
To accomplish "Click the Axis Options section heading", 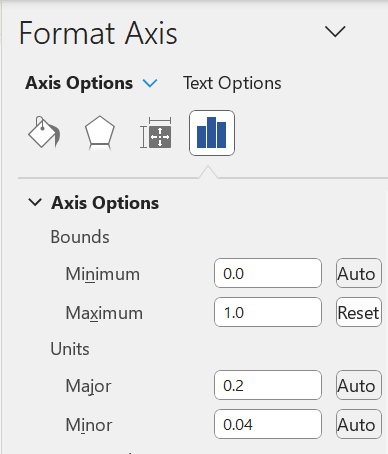I will point(105,203).
